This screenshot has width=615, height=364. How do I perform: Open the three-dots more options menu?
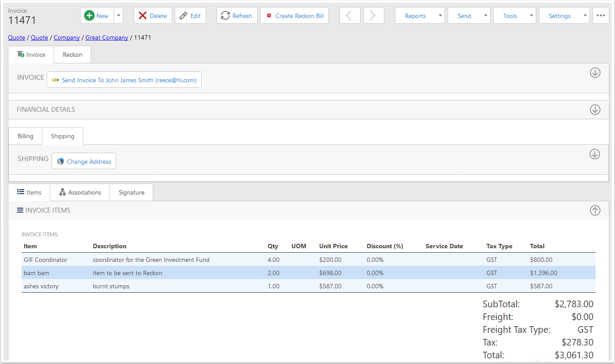pyautogui.click(x=600, y=16)
